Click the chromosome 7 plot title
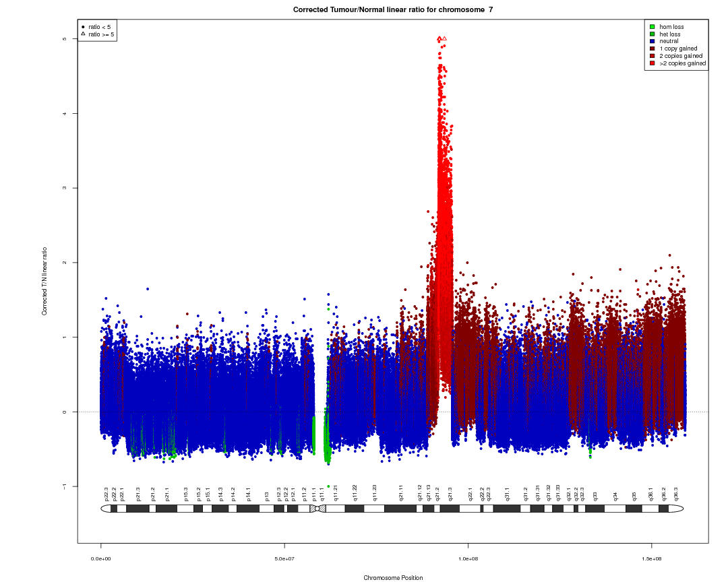The image size is (728, 582). pos(393,9)
